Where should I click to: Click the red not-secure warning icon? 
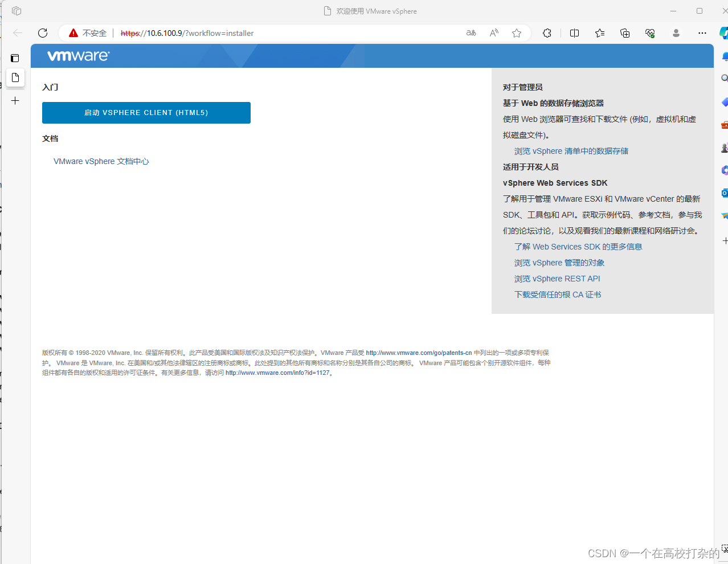(x=73, y=33)
